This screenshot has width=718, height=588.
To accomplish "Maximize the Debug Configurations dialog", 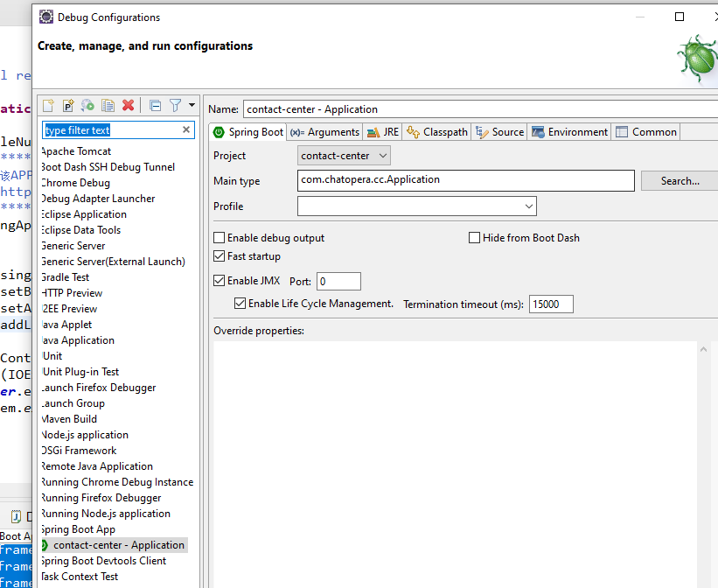I will coord(680,17).
